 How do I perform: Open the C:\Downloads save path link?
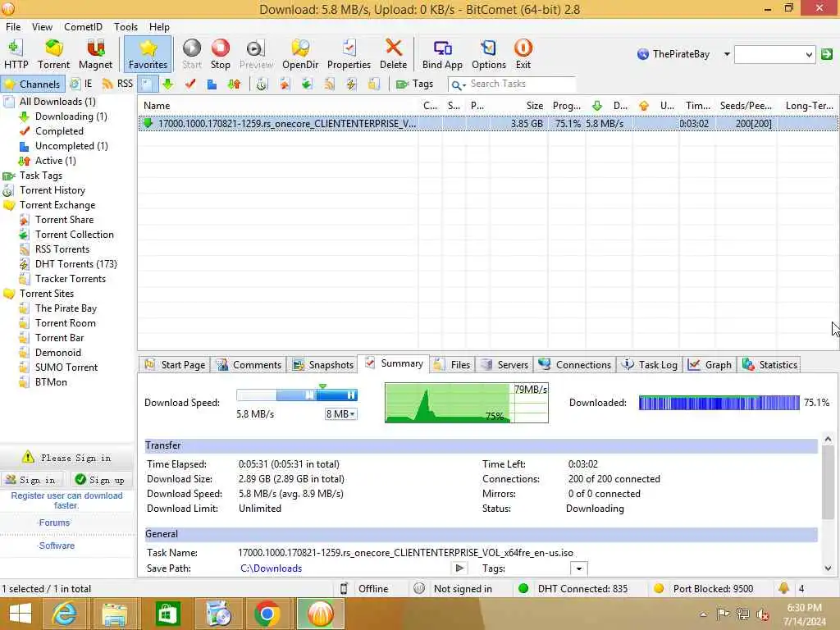[271, 568]
